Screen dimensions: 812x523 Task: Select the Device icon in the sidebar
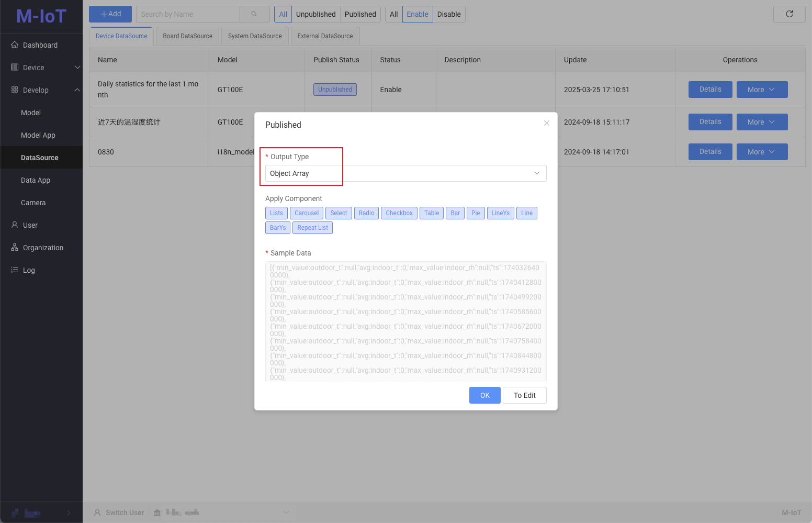15,67
